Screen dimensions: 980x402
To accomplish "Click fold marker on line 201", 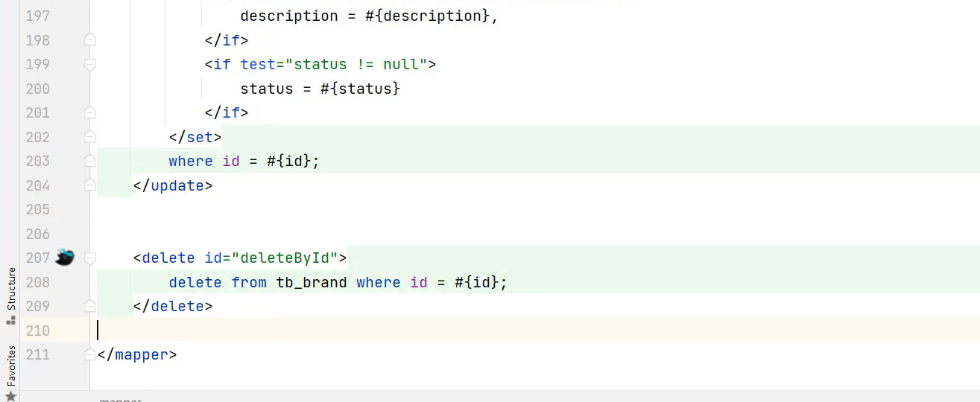I will [x=90, y=113].
